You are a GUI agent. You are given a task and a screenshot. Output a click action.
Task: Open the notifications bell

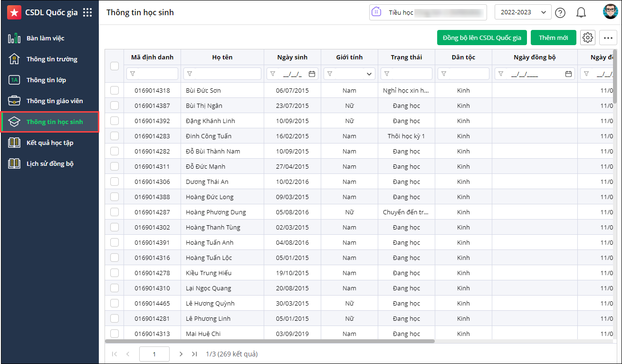tap(581, 13)
